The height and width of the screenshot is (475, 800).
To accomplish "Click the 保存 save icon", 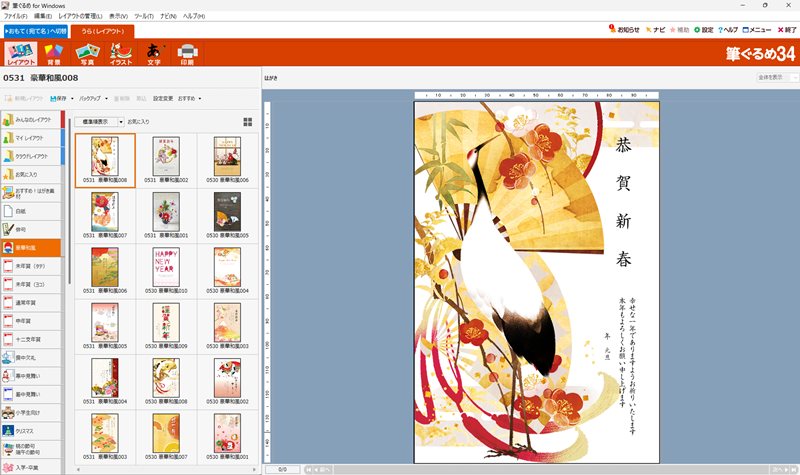I will pyautogui.click(x=58, y=98).
